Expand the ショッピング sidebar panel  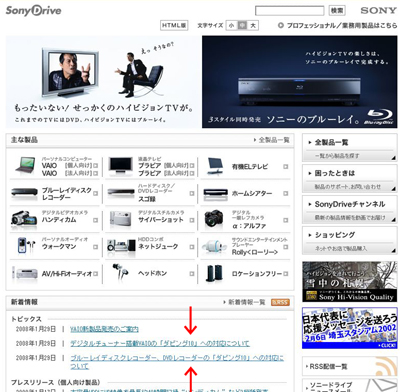pos(350,240)
